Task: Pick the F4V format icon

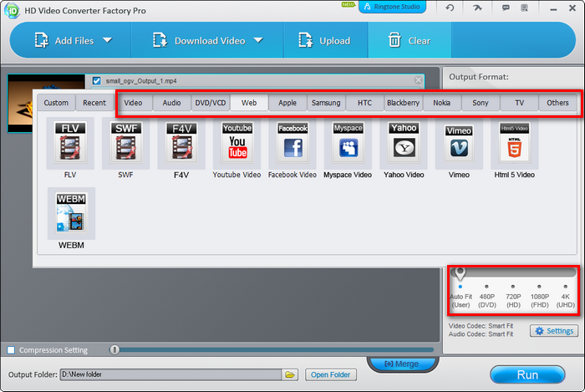Action: click(181, 144)
